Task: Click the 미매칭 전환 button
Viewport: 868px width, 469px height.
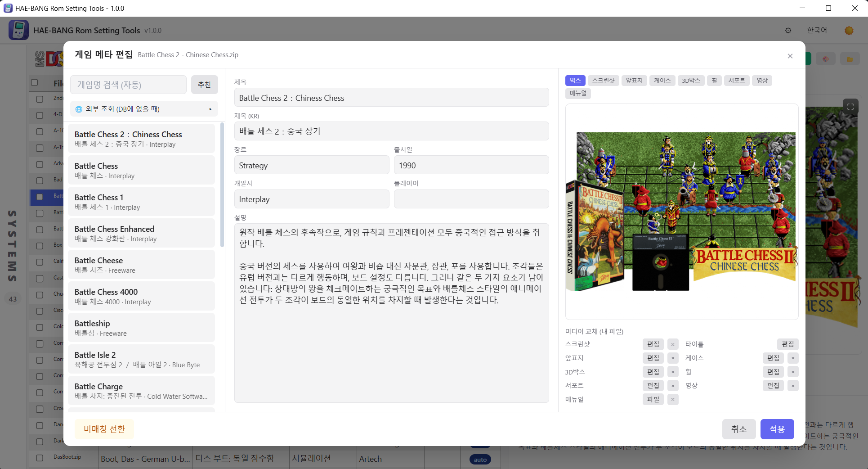Action: click(x=104, y=429)
